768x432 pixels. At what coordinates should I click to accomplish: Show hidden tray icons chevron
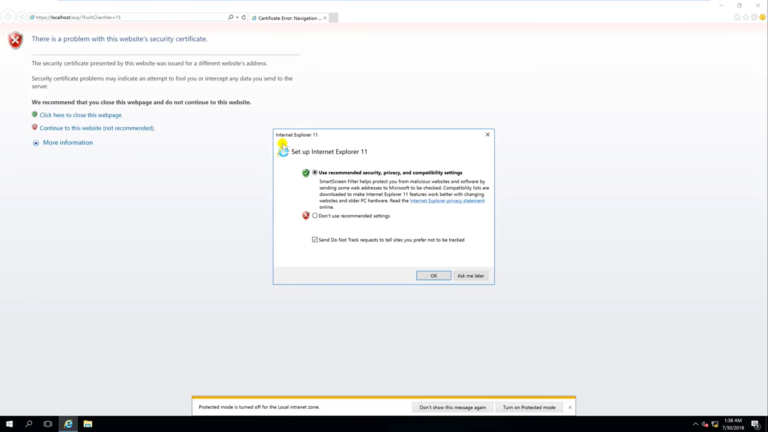(x=696, y=424)
